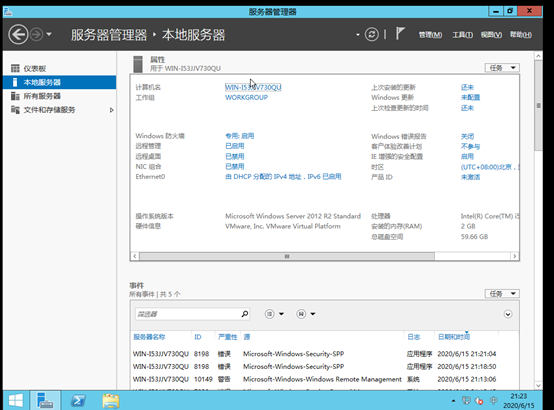554x410 pixels.
Task: Expand the events filter chevron
Action: 508,314
